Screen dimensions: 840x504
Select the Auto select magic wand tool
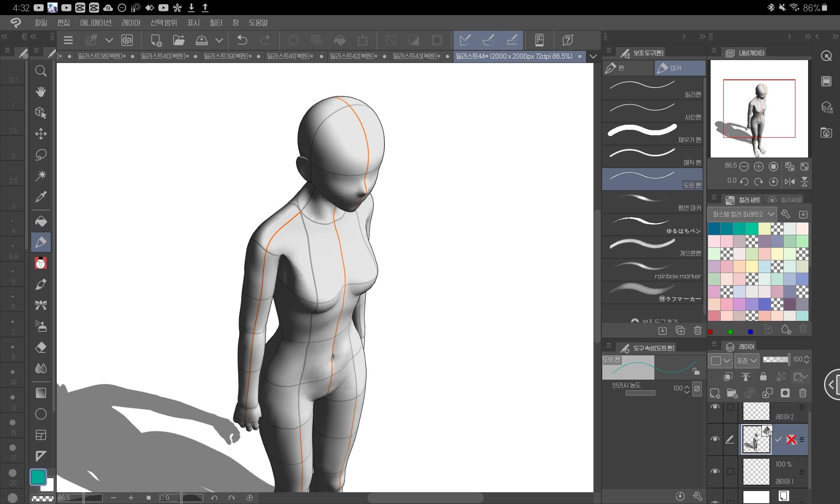[41, 176]
